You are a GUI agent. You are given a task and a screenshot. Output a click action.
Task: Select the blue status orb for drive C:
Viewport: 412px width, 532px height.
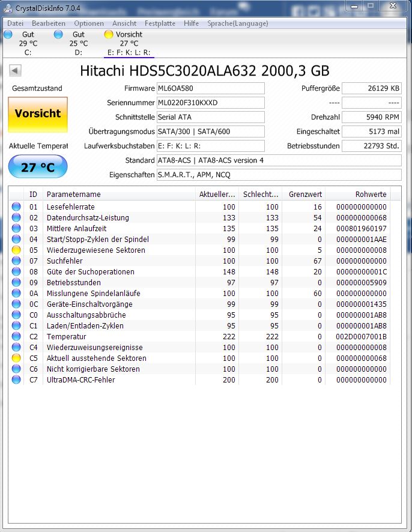point(8,34)
